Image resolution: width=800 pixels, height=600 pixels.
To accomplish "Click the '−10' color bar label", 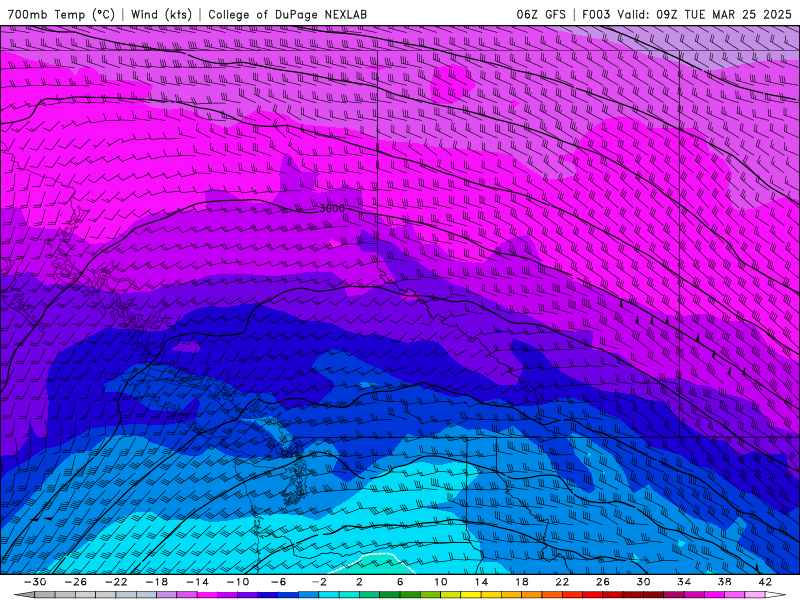I will tap(238, 582).
